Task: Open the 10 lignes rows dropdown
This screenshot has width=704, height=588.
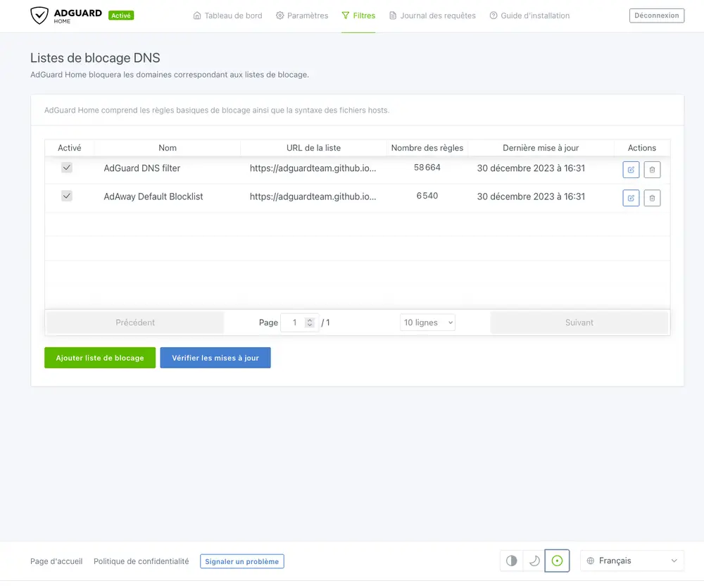Action: (x=427, y=323)
